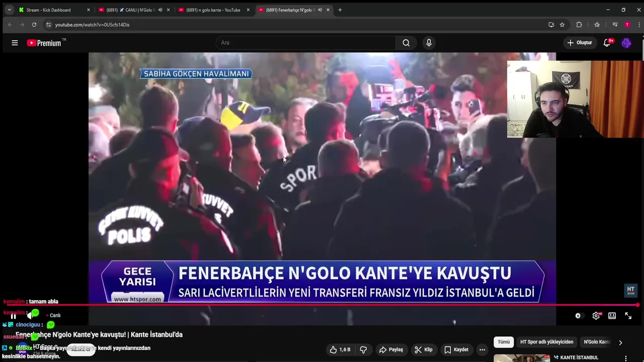This screenshot has height=362, width=644.
Task: Click the Paylaş share button
Action: click(391, 349)
